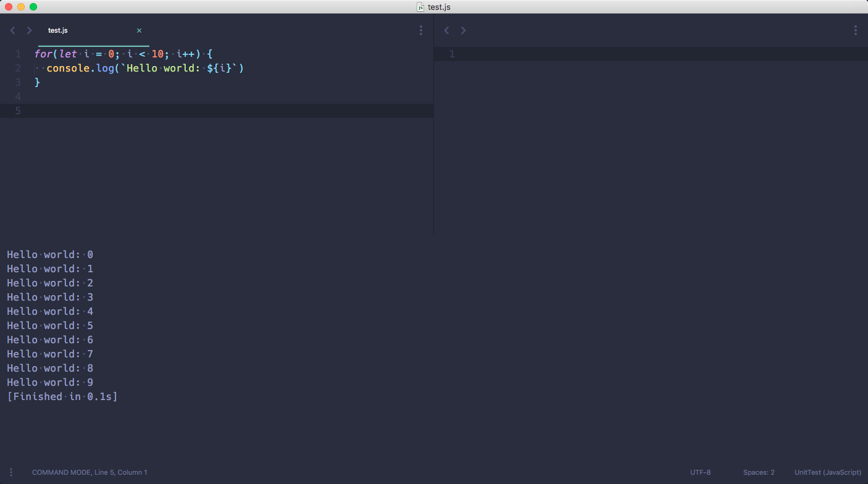The image size is (868, 484).
Task: Click the COMMAND MODE line/column status text
Action: [x=90, y=472]
